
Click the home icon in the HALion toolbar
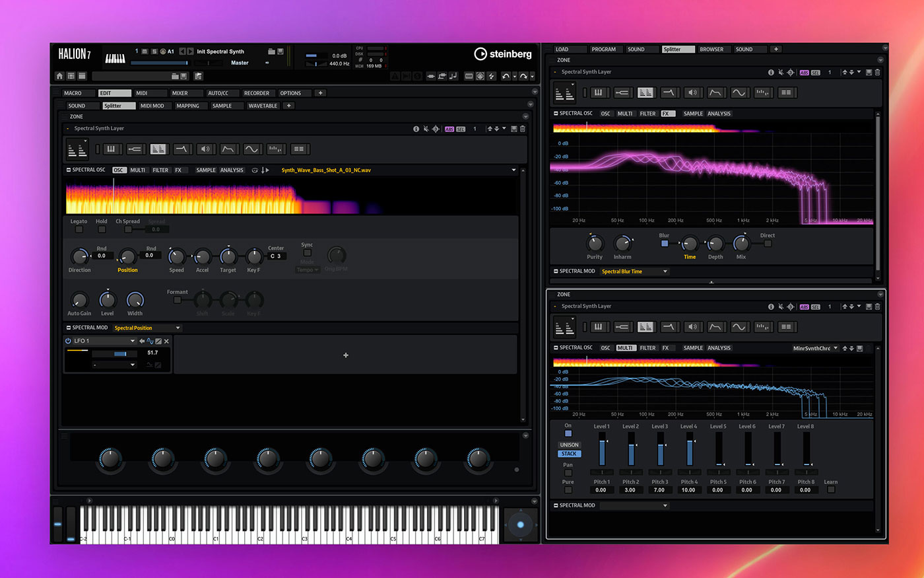coord(60,77)
